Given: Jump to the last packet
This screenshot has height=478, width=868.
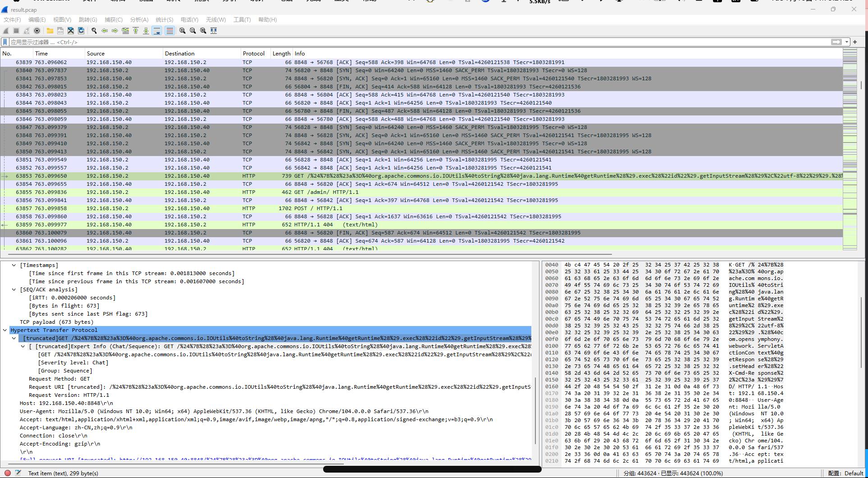Looking at the screenshot, I should pyautogui.click(x=146, y=31).
